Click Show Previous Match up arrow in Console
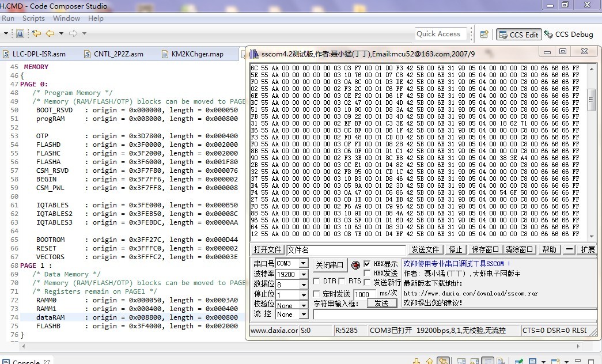The image size is (602, 364). coord(430,361)
